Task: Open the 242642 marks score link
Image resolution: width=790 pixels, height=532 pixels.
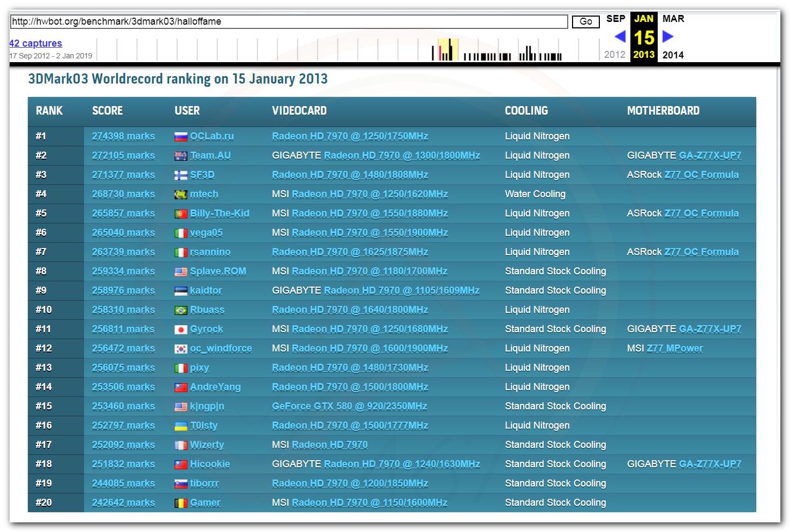Action: [x=123, y=503]
